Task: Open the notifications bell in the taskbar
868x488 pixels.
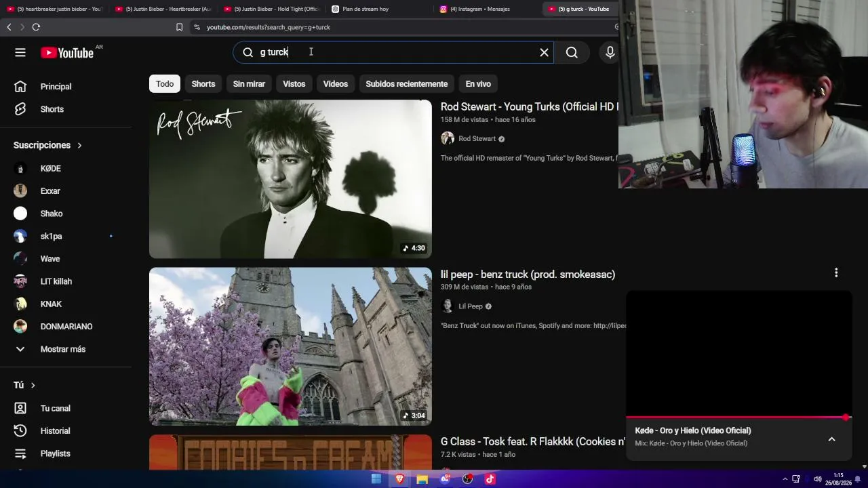Action: (858, 479)
